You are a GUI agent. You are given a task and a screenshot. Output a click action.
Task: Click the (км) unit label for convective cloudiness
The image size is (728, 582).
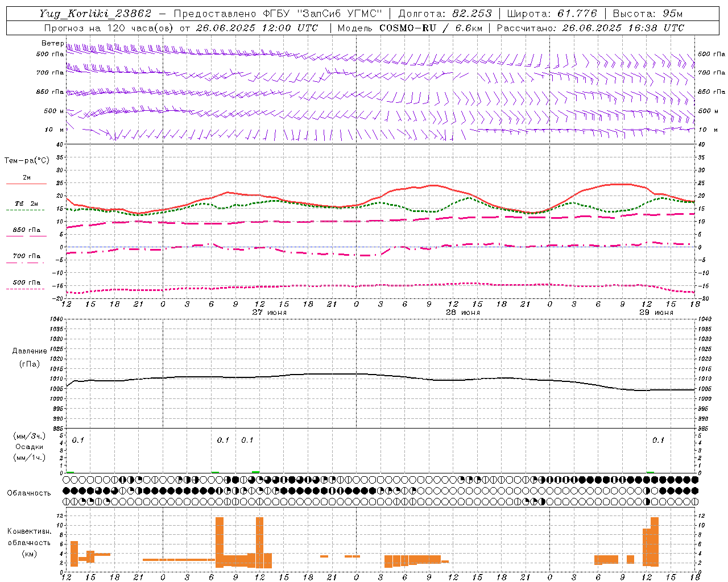coord(29,554)
